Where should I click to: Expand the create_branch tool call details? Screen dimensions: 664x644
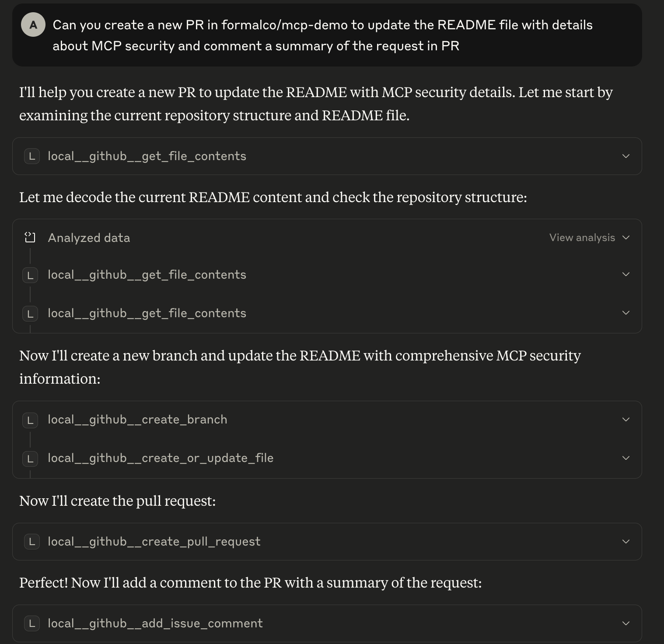tap(626, 419)
